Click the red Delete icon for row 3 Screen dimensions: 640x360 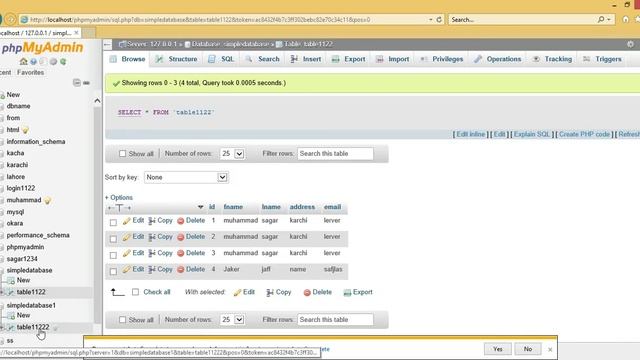point(181,253)
